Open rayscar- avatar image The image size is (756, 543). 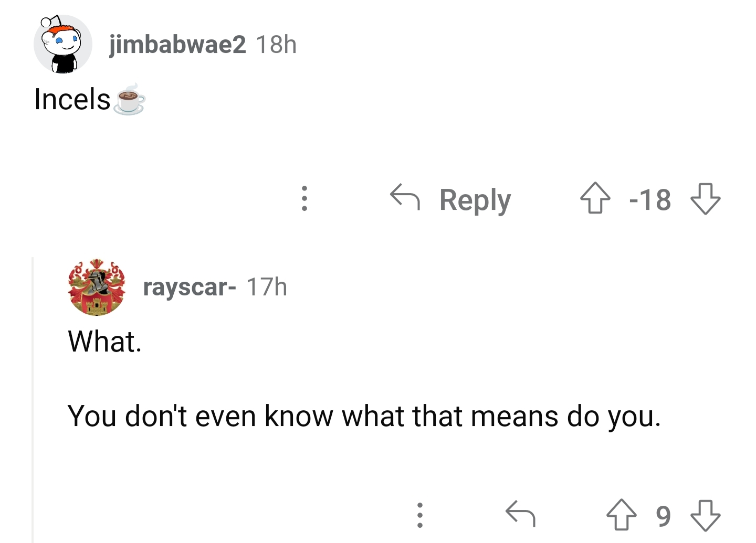tap(97, 287)
